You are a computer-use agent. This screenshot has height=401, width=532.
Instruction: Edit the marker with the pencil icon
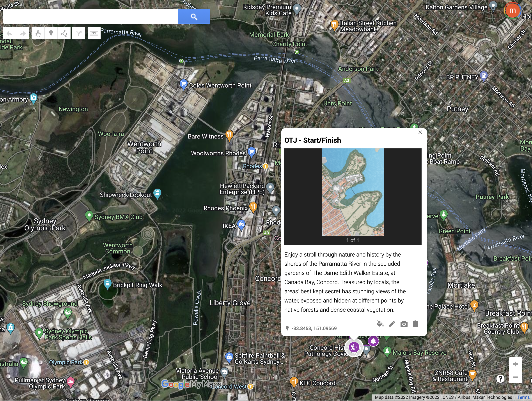(x=392, y=324)
